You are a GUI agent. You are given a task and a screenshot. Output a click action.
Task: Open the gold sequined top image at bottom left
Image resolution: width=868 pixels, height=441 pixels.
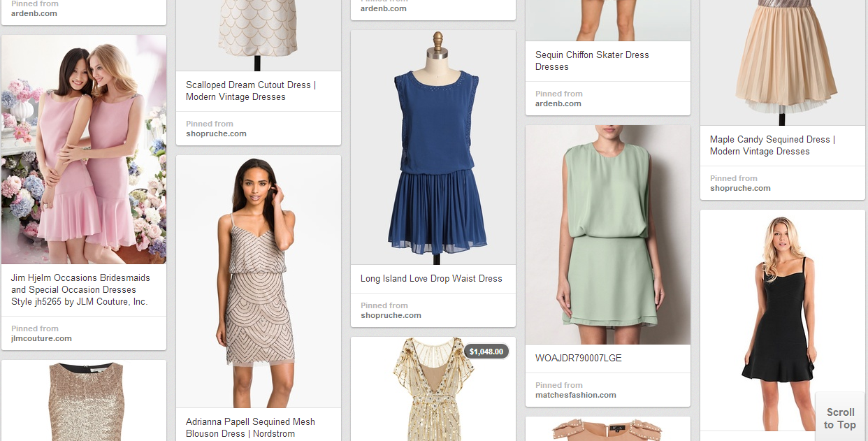84,402
